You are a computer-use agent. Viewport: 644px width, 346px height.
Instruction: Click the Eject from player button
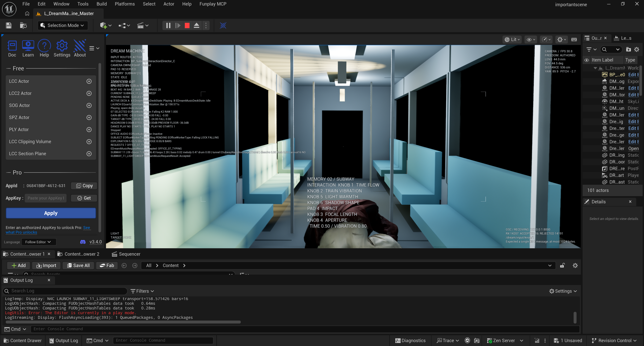pos(197,25)
